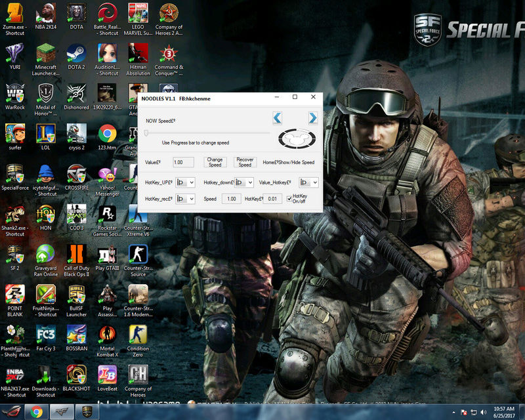Click the taskbar clock showing 10:57 AM
Image resolution: width=525 pixels, height=420 pixels.
tap(504, 412)
